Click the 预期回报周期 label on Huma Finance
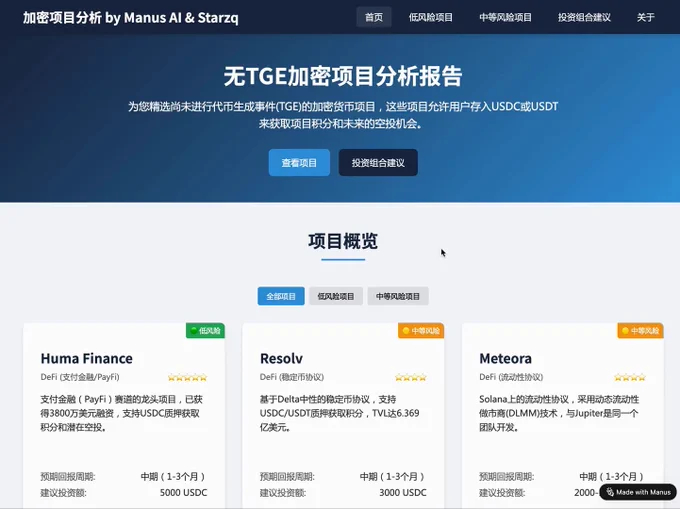This screenshot has width=680, height=509. coord(68,476)
